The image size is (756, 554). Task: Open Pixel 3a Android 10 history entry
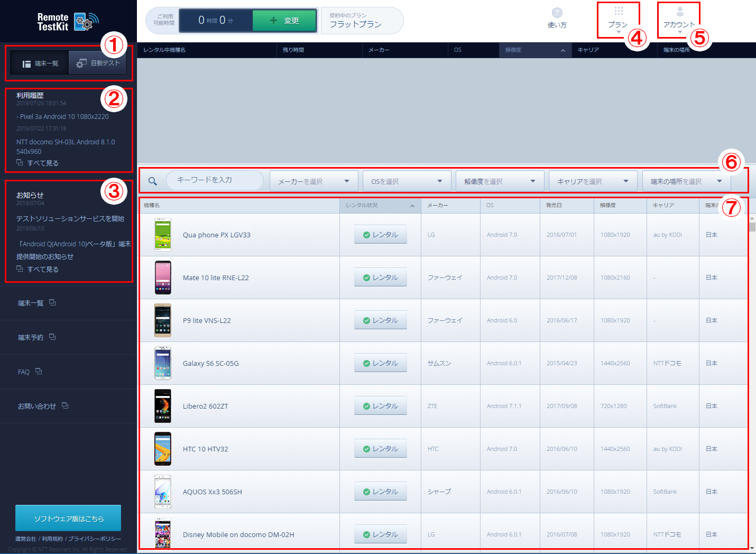[62, 116]
